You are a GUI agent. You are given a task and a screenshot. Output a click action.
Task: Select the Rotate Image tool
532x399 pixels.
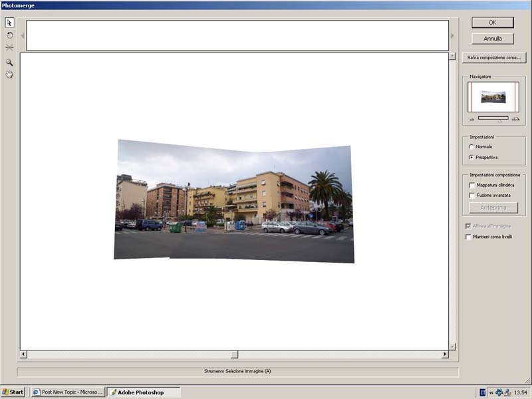coord(9,35)
